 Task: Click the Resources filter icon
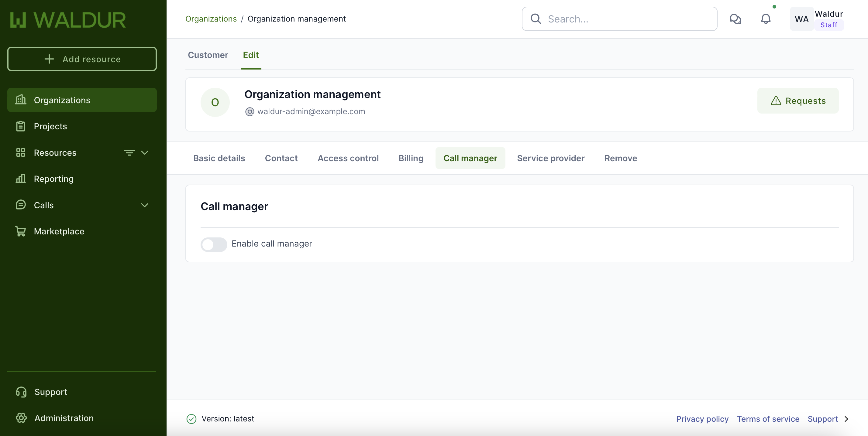129,152
